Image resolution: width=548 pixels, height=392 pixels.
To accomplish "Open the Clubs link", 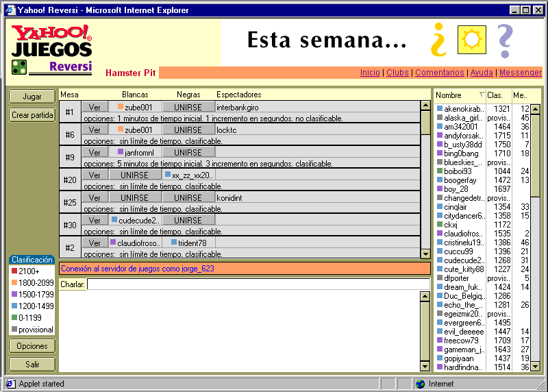I will (397, 73).
